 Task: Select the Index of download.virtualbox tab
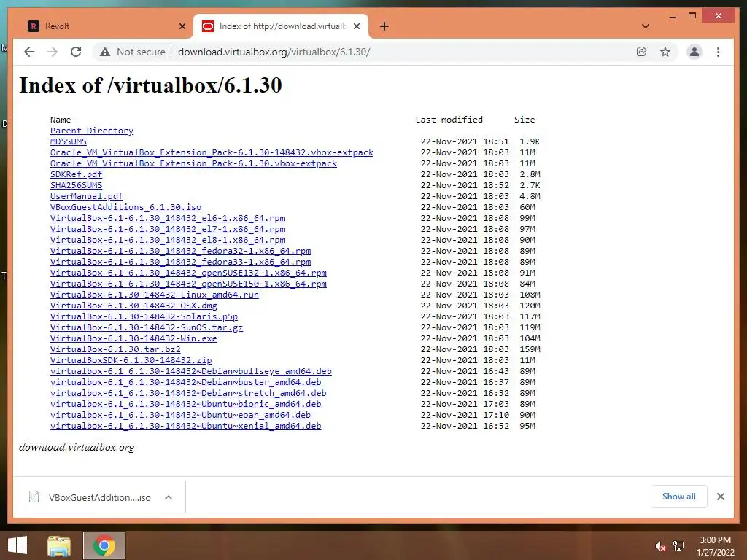coord(281,26)
